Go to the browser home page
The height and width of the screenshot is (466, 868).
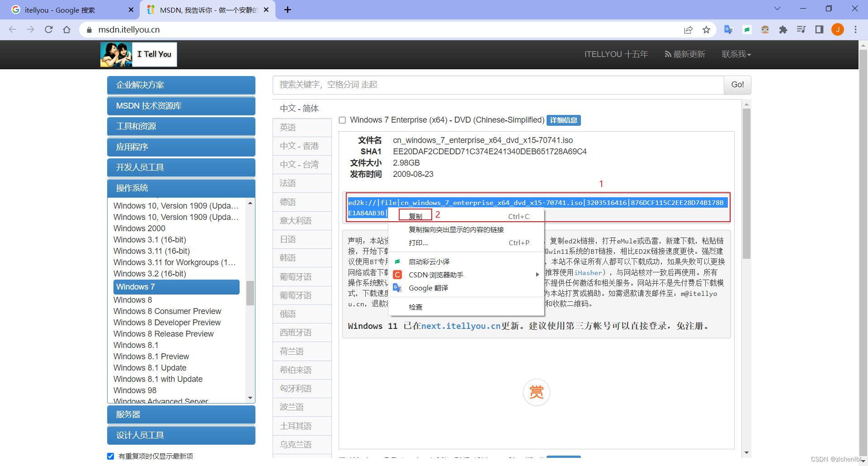pyautogui.click(x=67, y=29)
